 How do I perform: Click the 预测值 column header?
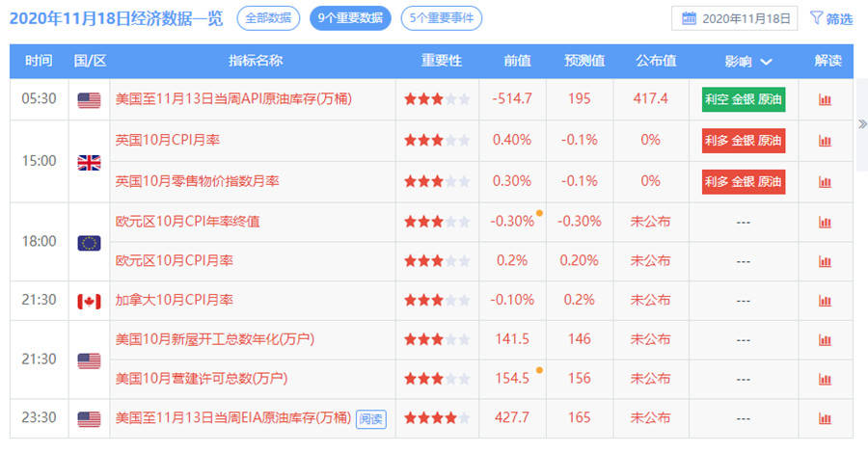(584, 61)
